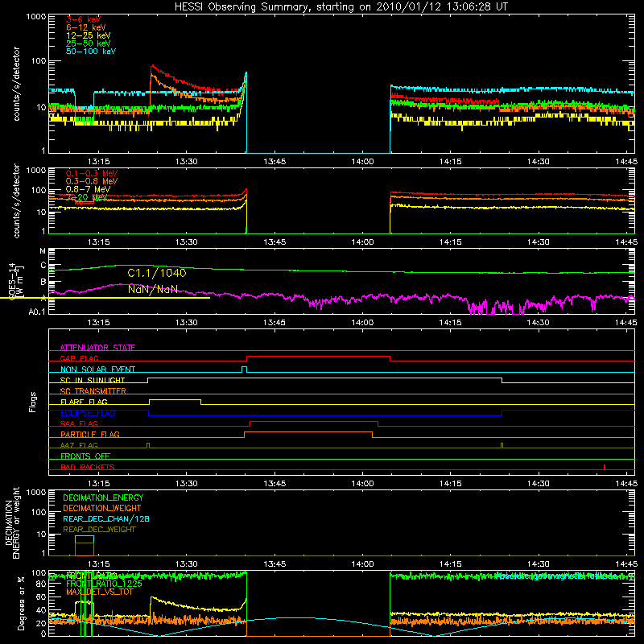Select the 50-100 keV legend label
The height and width of the screenshot is (644, 644).
[x=91, y=52]
